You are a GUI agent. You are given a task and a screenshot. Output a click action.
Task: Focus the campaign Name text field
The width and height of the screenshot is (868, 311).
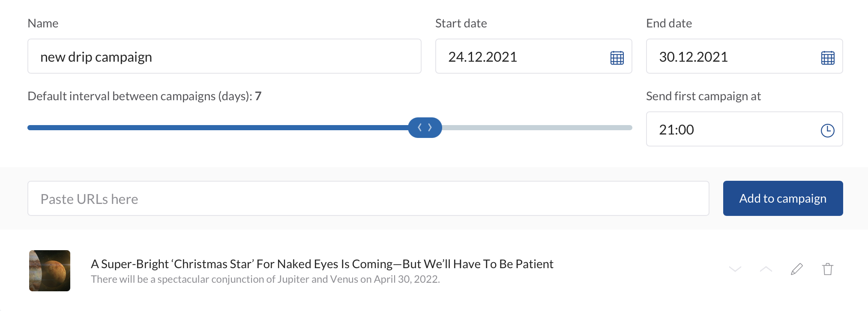(224, 57)
